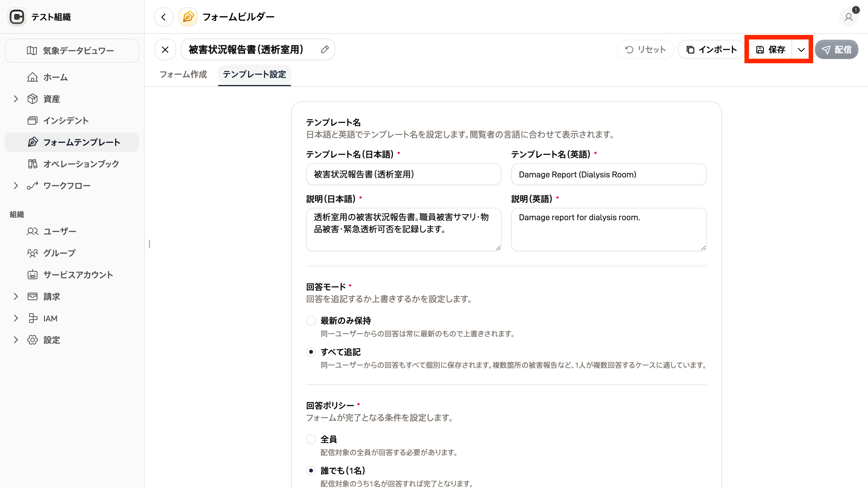The height and width of the screenshot is (488, 868).
Task: Open オペレーションブック in the sidebar
Action: coord(72,164)
